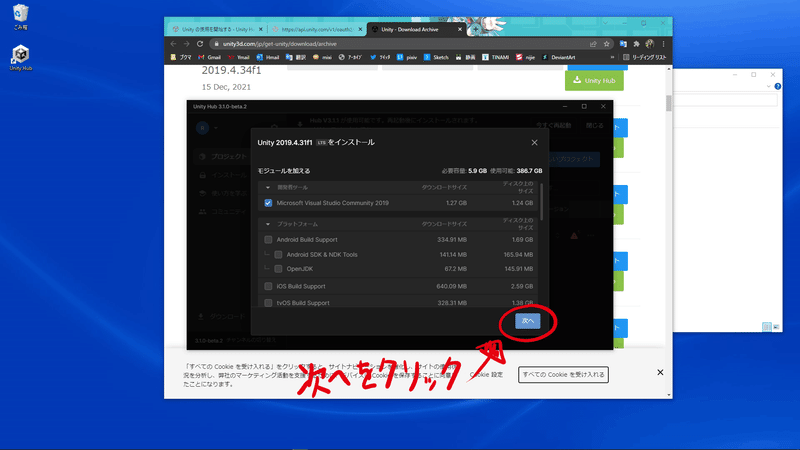
Task: Reload the current page
Action: (x=200, y=44)
